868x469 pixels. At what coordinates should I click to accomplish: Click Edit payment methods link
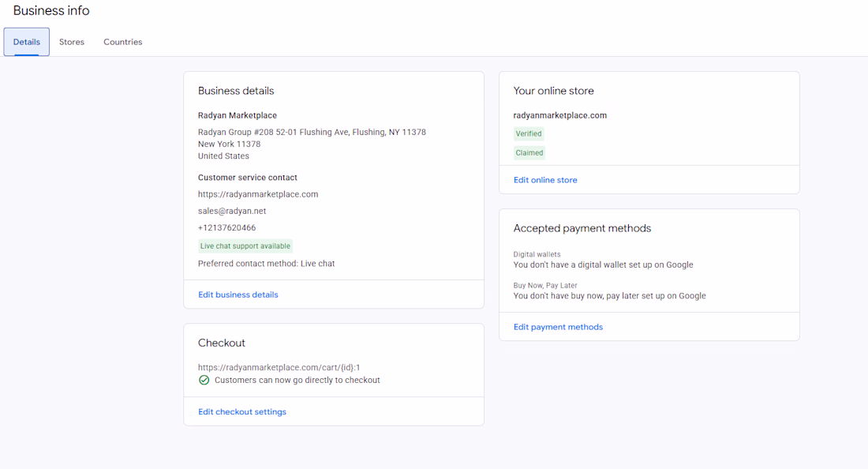click(558, 327)
